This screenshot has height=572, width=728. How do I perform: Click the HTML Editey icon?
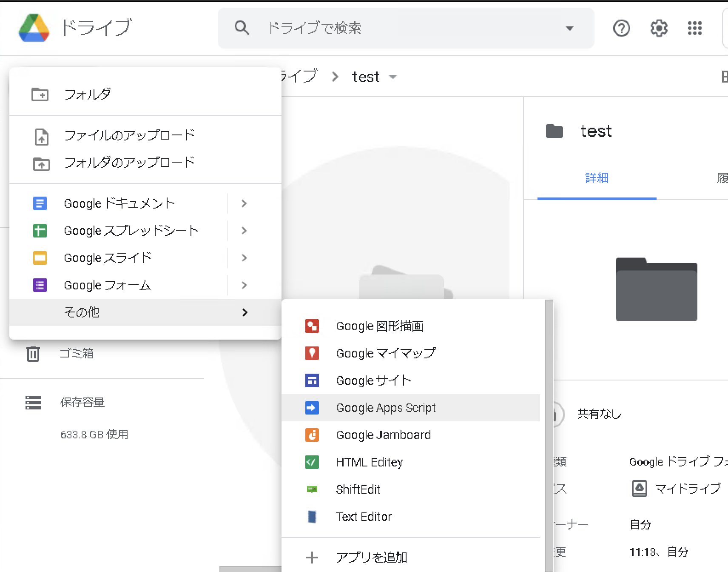[312, 462]
